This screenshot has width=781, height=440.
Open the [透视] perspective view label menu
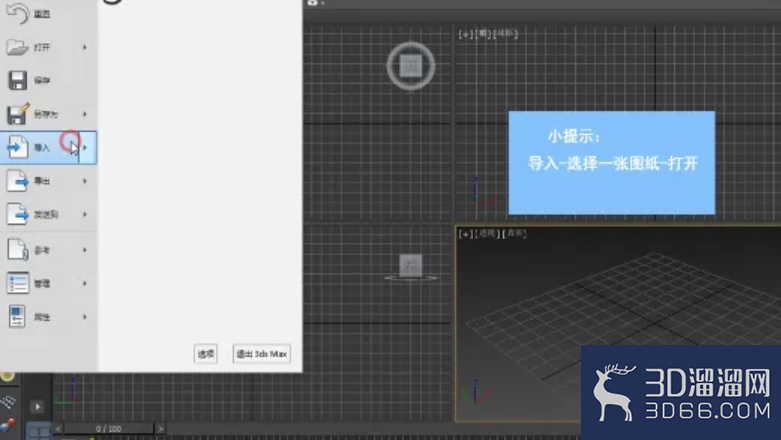[488, 233]
